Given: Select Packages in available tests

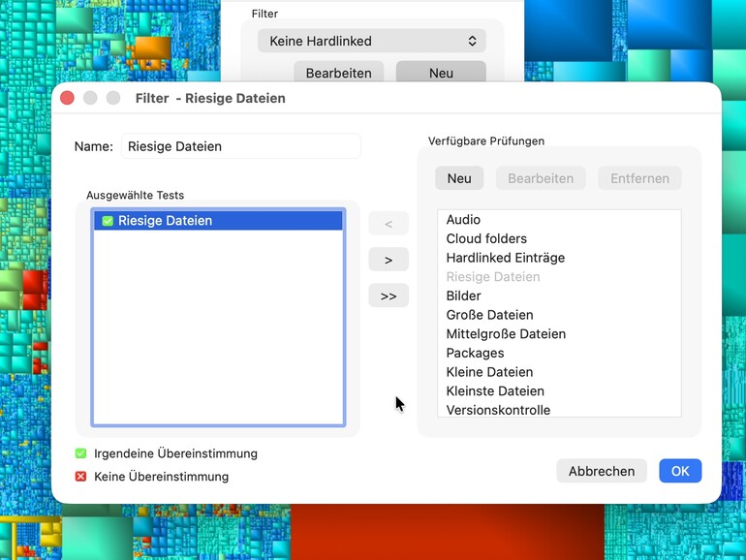Looking at the screenshot, I should (x=559, y=353).
